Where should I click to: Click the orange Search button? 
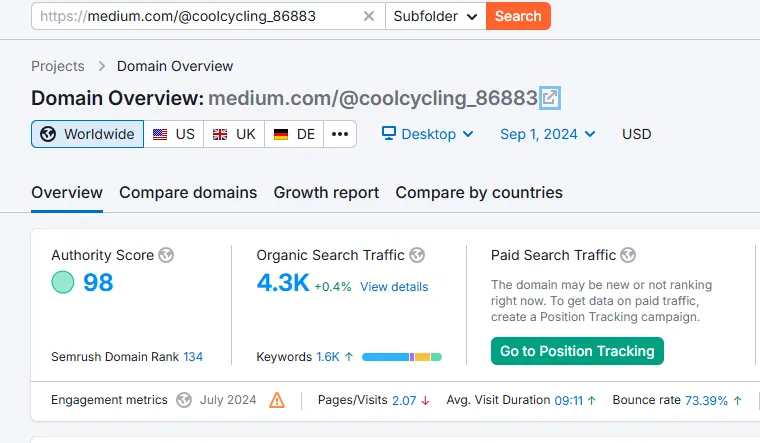(518, 16)
